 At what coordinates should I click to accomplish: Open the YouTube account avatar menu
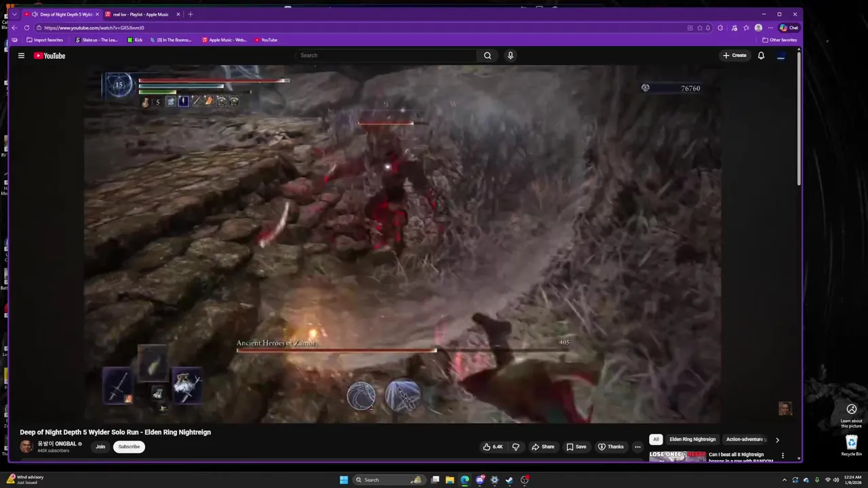(781, 56)
